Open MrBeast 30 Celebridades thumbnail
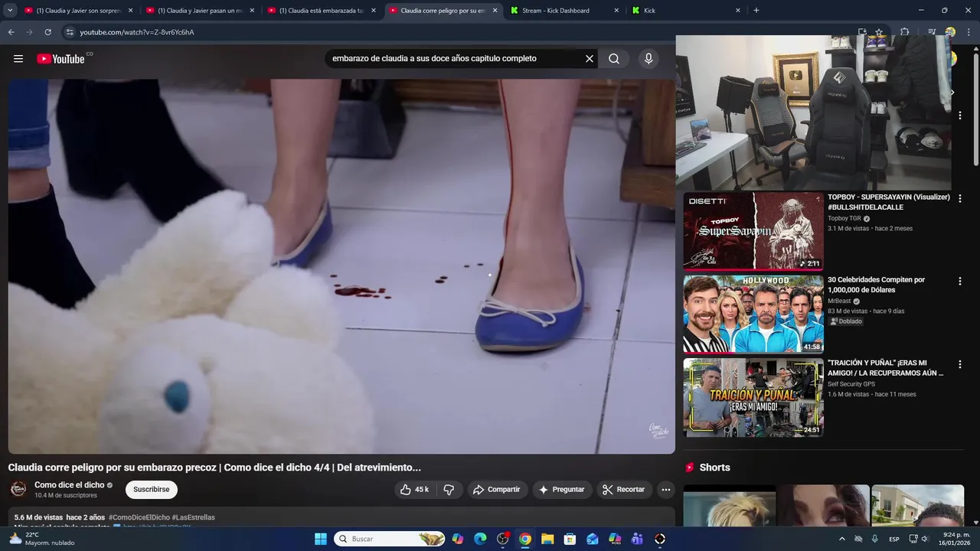The width and height of the screenshot is (980, 551). pos(753,314)
